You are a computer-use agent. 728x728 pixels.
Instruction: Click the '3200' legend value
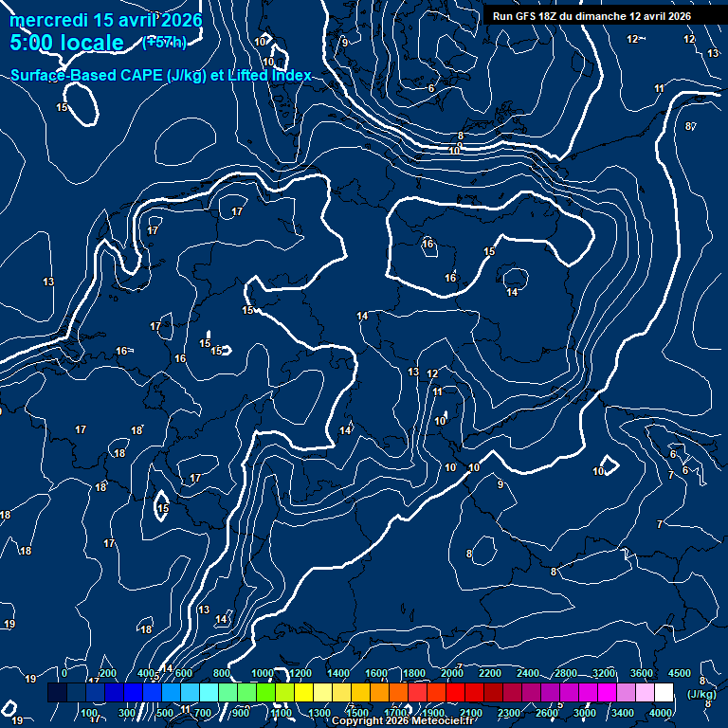(x=604, y=673)
